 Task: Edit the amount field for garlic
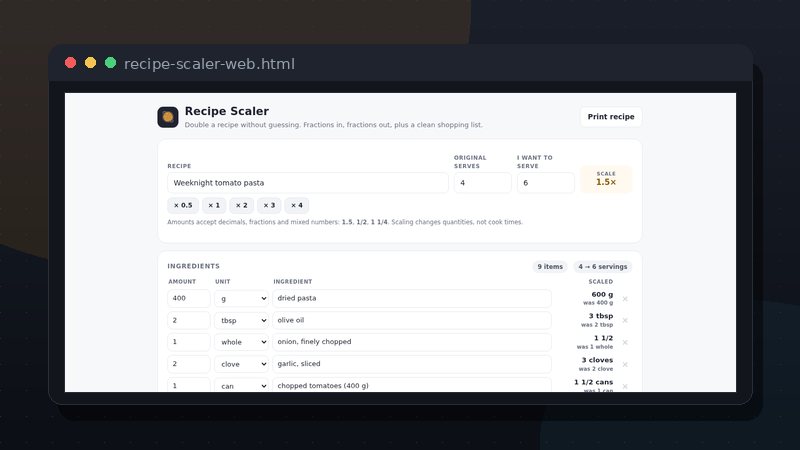click(189, 364)
